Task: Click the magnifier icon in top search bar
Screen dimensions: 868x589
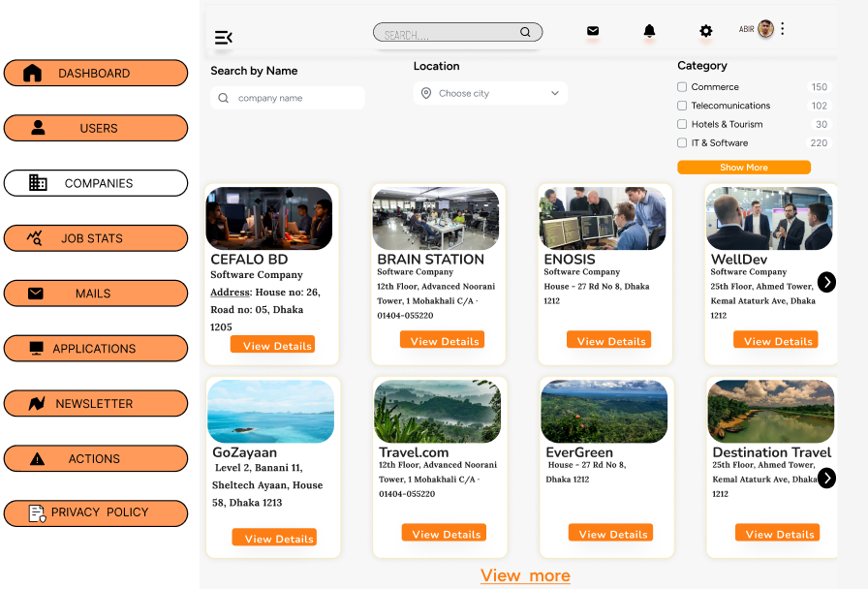Action: tap(525, 32)
